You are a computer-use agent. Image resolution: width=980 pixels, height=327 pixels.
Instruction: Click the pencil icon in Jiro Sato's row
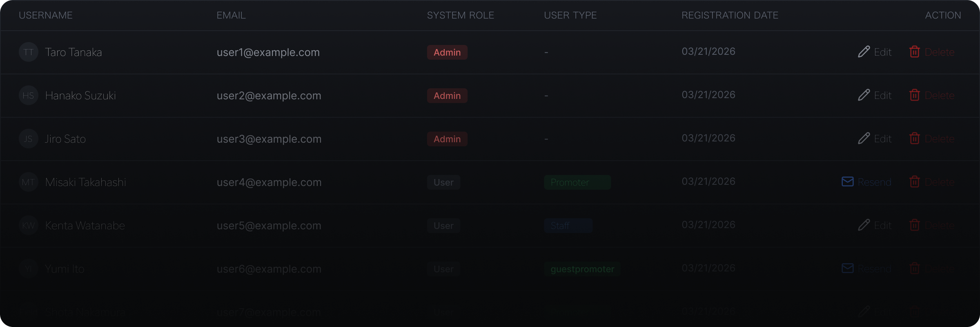click(x=864, y=139)
